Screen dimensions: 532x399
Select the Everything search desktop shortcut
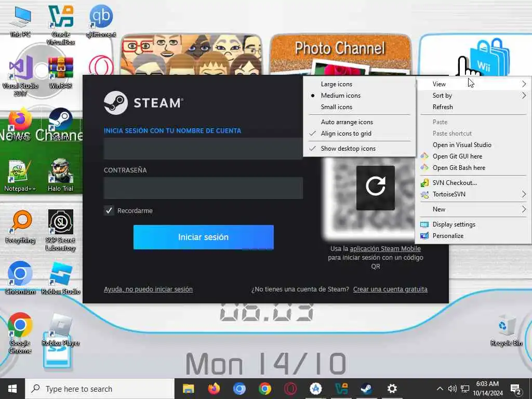pyautogui.click(x=20, y=227)
